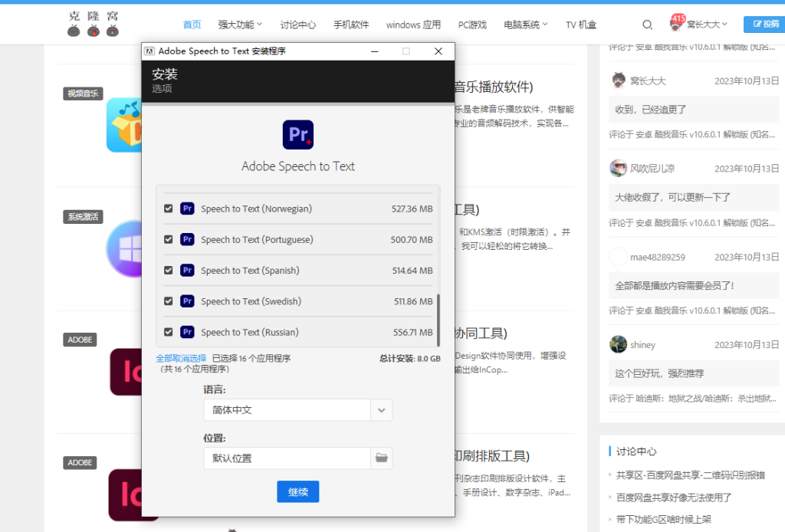Click comment text 这个巨好玩，强烈推荐
This screenshot has width=785, height=532.
[659, 373]
